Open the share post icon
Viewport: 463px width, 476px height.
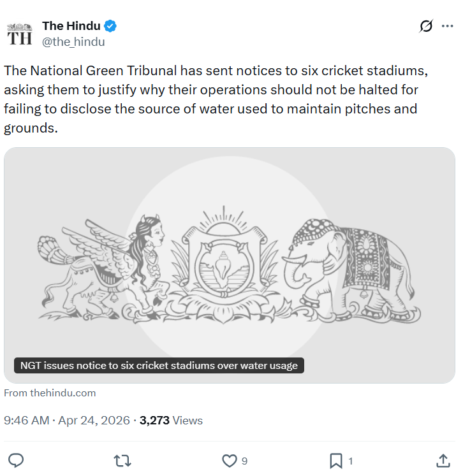(443, 460)
